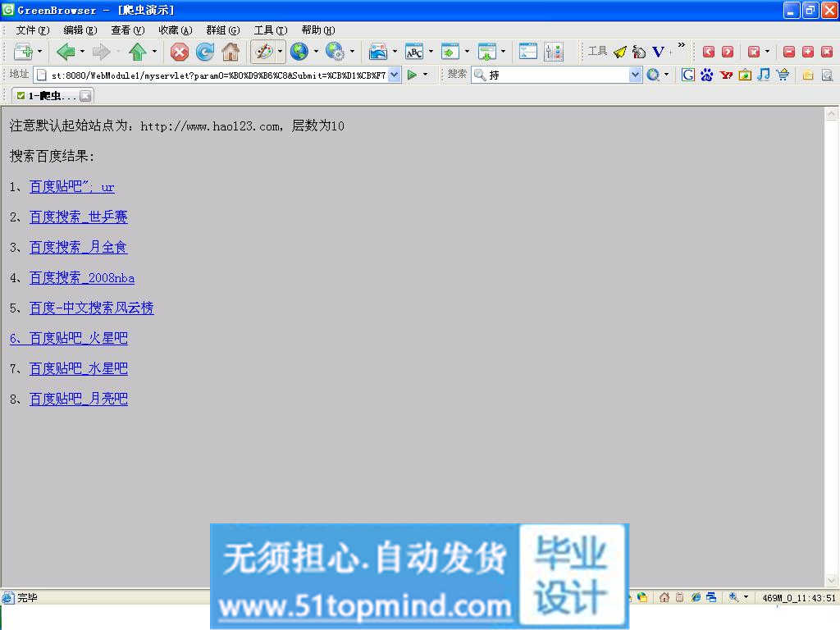Click the blue music note search icon
The image size is (840, 630).
(764, 75)
